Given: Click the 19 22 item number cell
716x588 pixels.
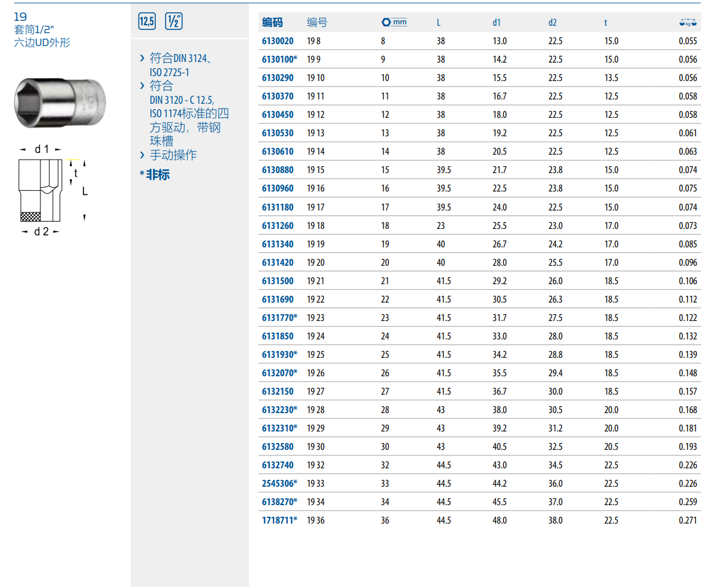Looking at the screenshot, I should 316,299.
